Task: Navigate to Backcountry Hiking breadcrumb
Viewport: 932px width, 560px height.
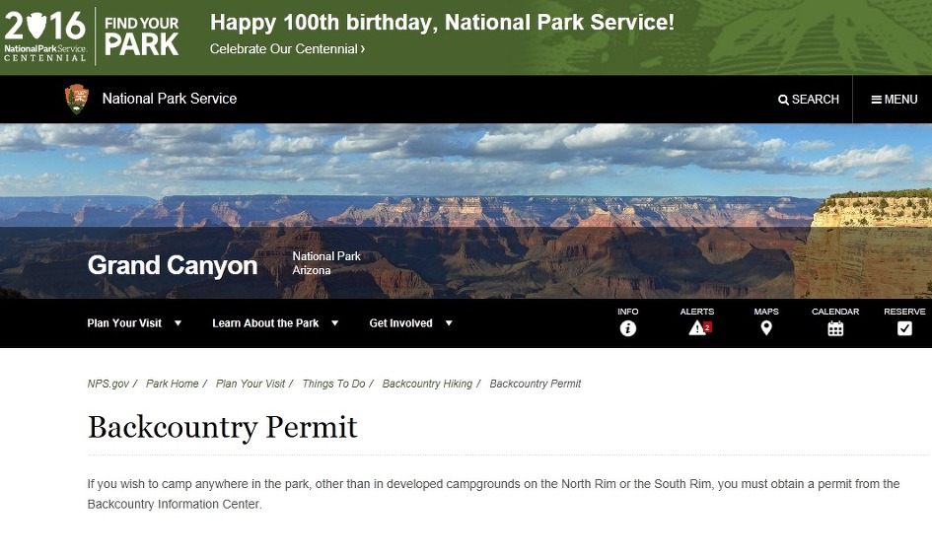Action: pos(427,384)
